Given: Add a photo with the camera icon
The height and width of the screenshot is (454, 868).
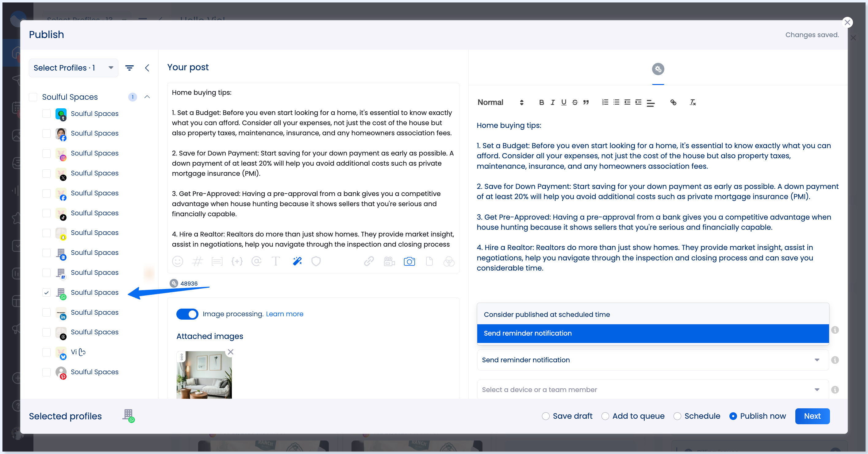Looking at the screenshot, I should tap(409, 261).
